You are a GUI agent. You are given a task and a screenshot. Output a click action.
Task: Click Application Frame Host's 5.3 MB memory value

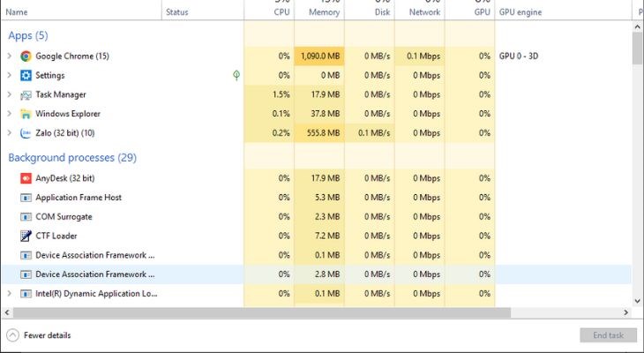tap(327, 198)
